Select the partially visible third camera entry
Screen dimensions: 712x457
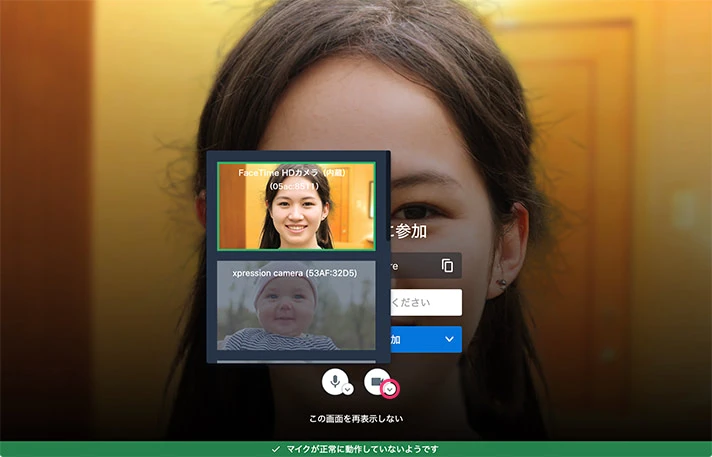297,361
